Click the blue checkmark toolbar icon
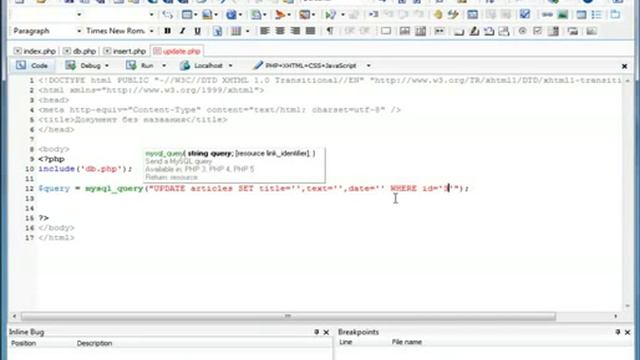The image size is (640, 360). [x=525, y=15]
